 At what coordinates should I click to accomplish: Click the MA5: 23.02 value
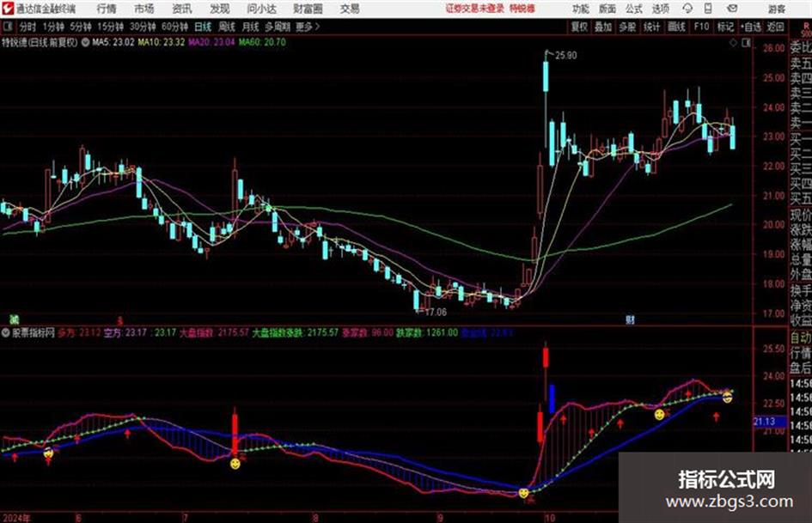tap(113, 42)
